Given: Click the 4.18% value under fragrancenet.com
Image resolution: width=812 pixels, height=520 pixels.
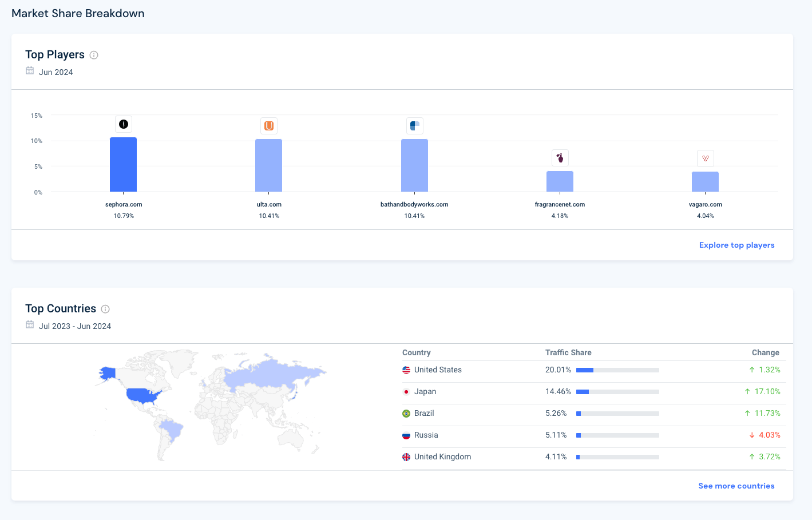Looking at the screenshot, I should 560,216.
